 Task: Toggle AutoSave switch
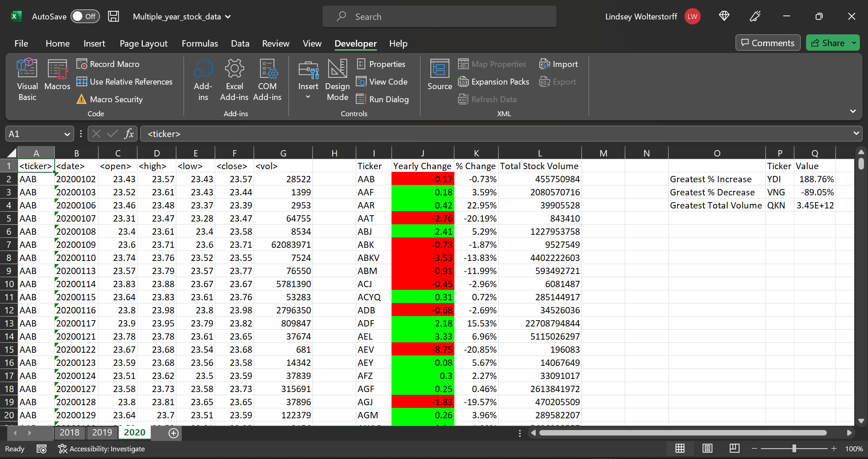[85, 17]
